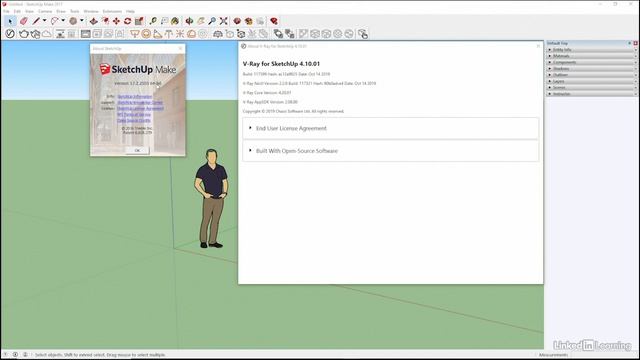Pick the Scale tool
This screenshot has width=640, height=360.
[x=139, y=21]
